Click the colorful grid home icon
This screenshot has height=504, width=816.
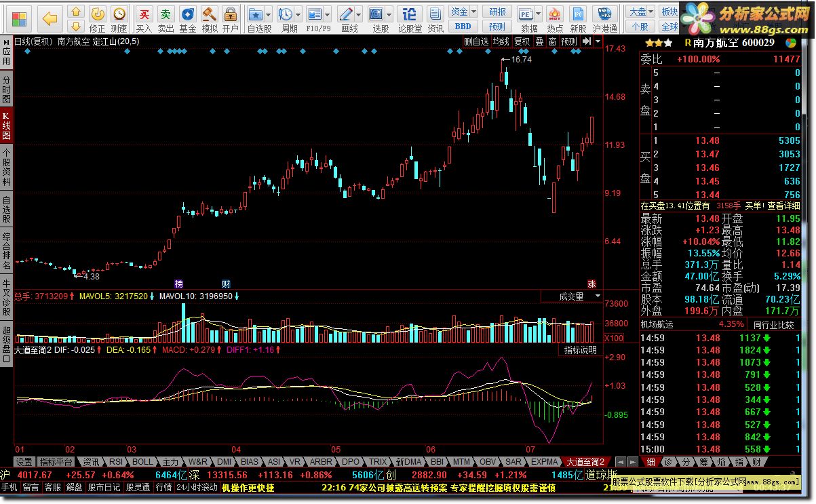pos(20,18)
